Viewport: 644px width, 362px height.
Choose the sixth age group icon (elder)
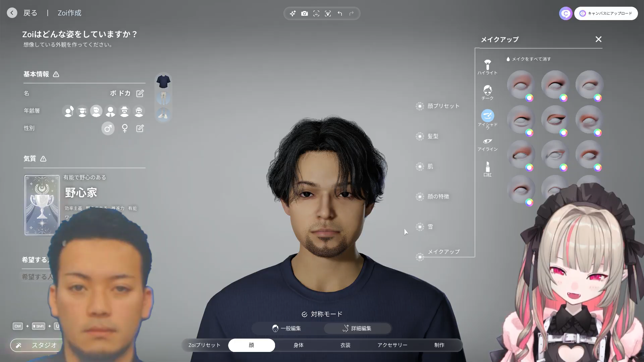[139, 111]
